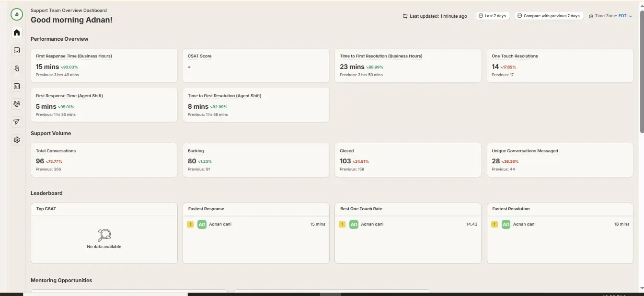Click the 14.43 one touch rate value

[472, 224]
